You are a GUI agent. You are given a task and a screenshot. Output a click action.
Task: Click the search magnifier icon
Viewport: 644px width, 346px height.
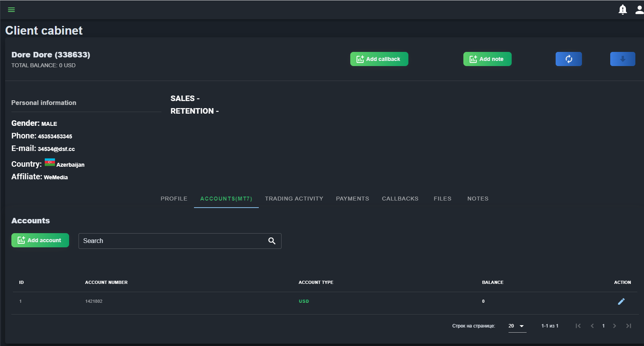click(272, 241)
